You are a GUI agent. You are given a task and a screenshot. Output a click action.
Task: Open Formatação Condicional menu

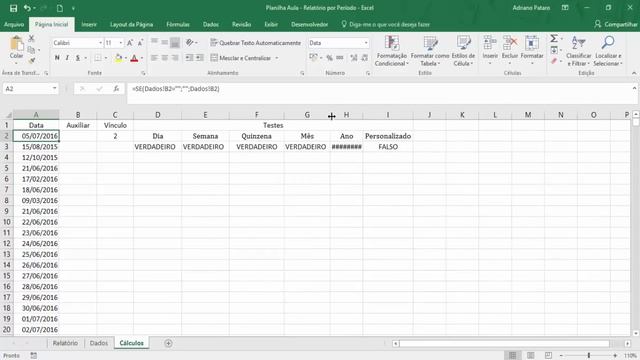(391, 51)
